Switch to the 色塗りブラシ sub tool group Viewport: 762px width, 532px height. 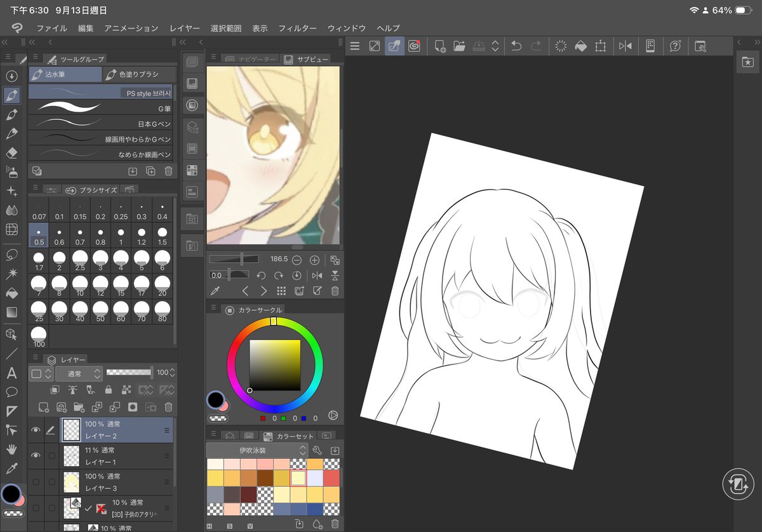139,75
